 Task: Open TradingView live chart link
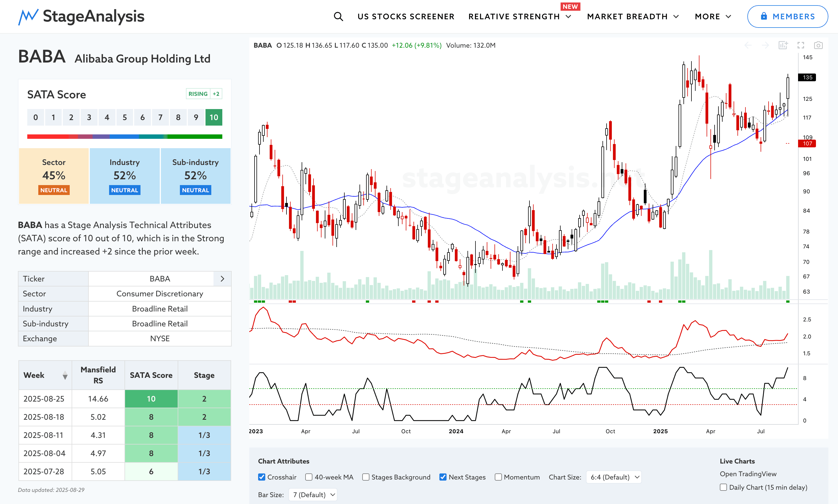click(748, 474)
